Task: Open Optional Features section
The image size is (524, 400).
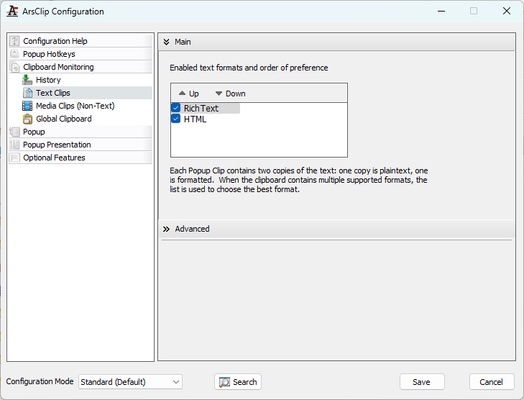Action: (x=80, y=157)
